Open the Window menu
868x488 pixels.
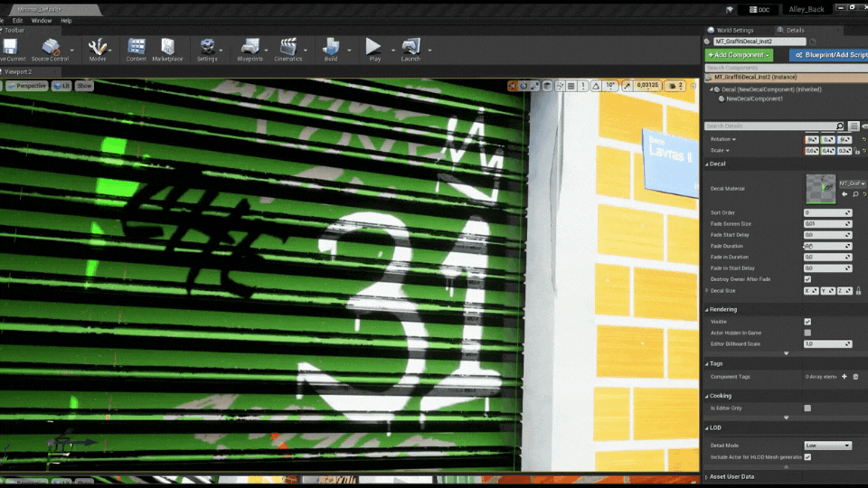tap(42, 21)
